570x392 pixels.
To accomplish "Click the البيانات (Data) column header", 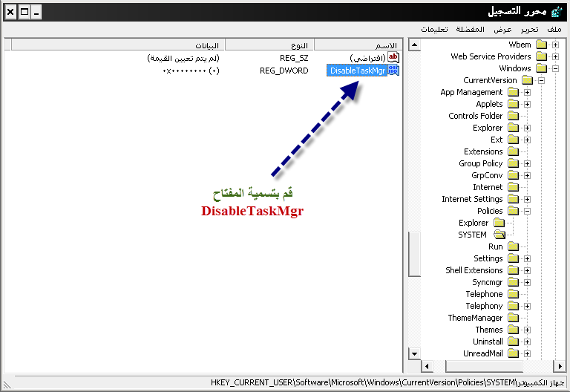I will point(118,45).
